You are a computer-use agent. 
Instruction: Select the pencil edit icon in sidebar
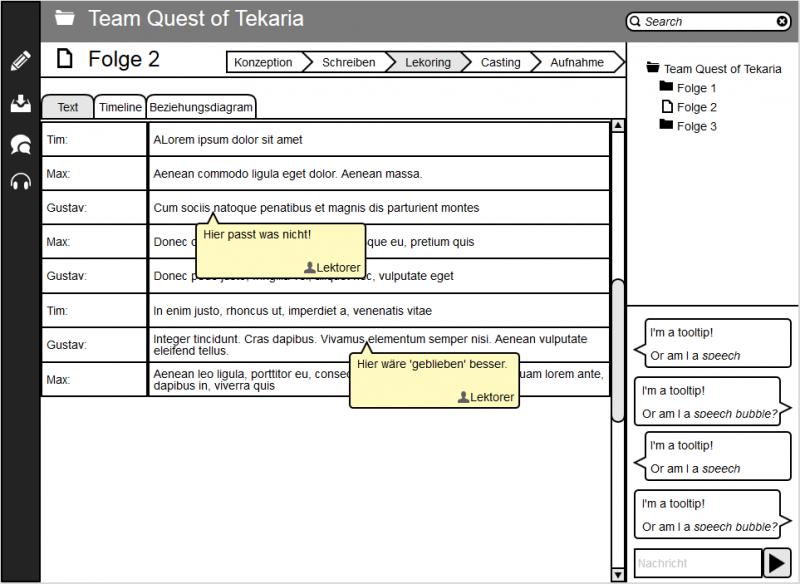[x=20, y=61]
